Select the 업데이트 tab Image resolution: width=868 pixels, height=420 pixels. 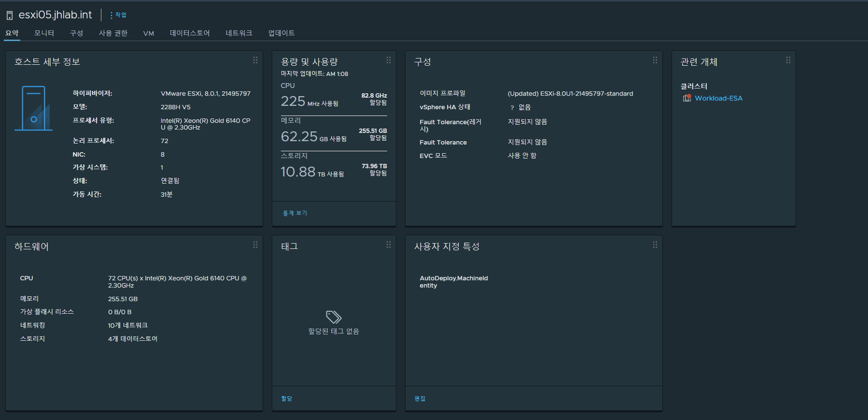tap(281, 33)
